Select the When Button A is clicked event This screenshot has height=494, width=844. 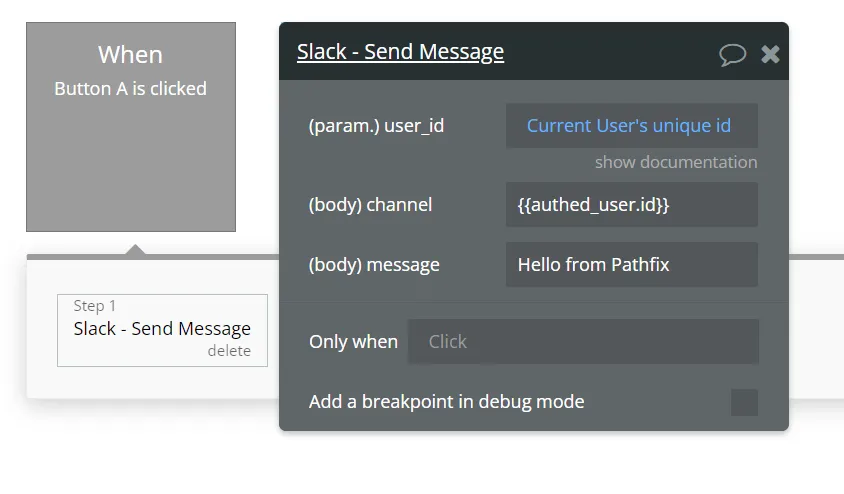coord(131,127)
